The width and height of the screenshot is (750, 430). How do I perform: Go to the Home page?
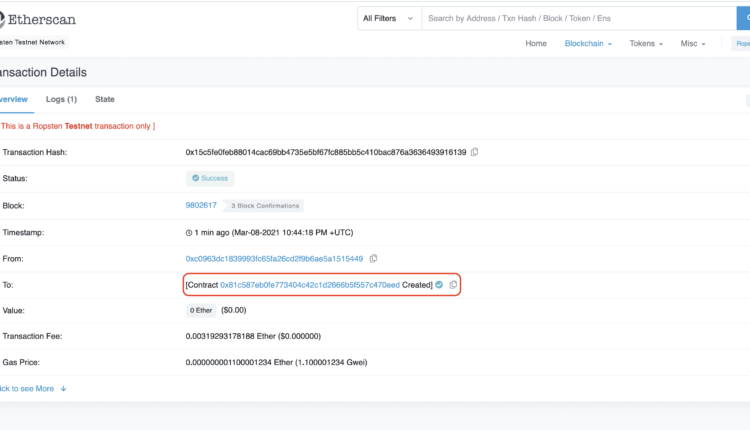point(536,44)
